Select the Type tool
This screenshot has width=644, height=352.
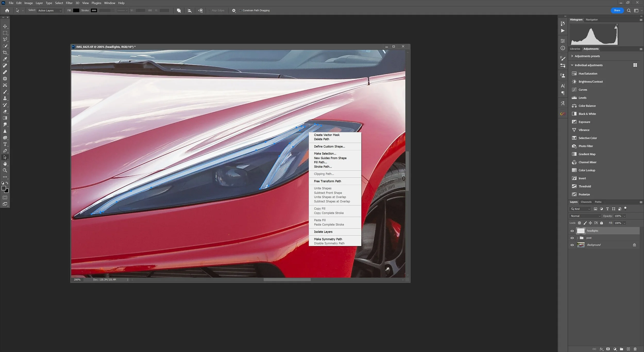click(x=5, y=144)
